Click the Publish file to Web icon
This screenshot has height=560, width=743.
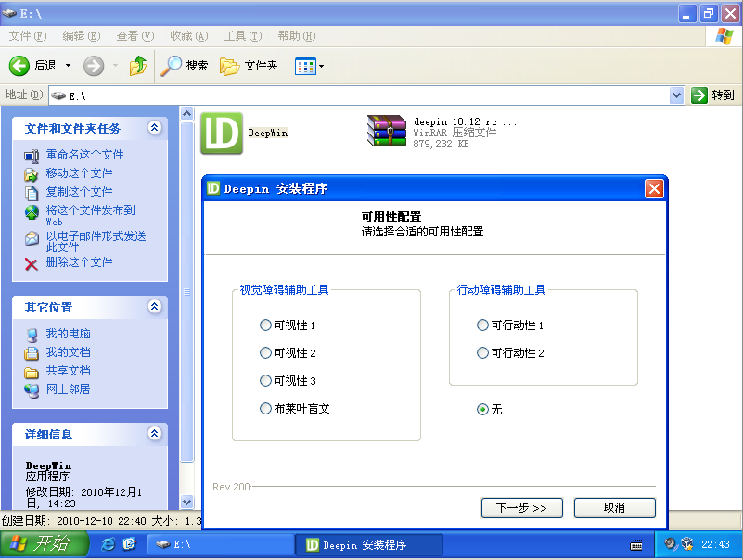click(32, 212)
